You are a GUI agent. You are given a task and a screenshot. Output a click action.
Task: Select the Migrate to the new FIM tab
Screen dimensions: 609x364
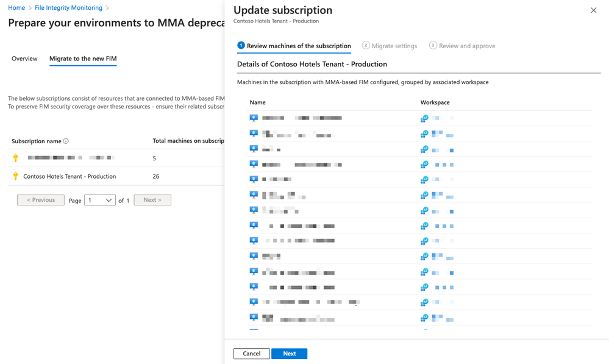pos(83,59)
